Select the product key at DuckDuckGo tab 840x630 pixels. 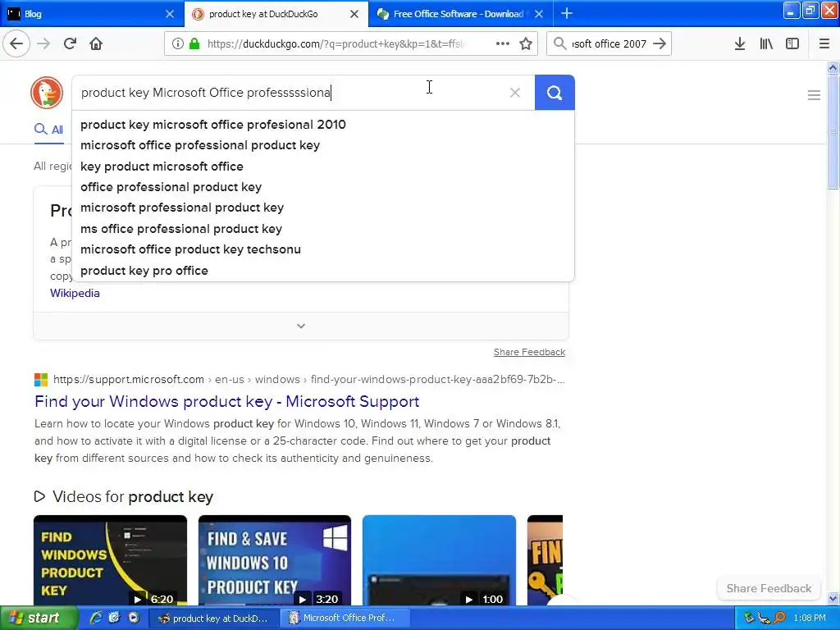tap(276, 14)
